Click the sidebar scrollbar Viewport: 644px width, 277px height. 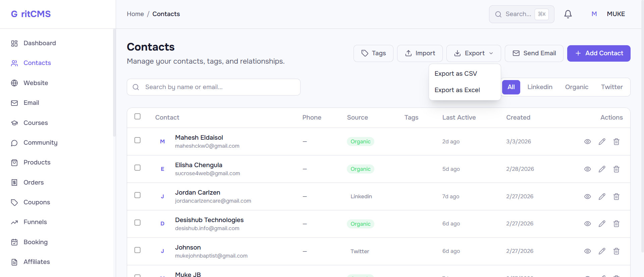(x=114, y=83)
